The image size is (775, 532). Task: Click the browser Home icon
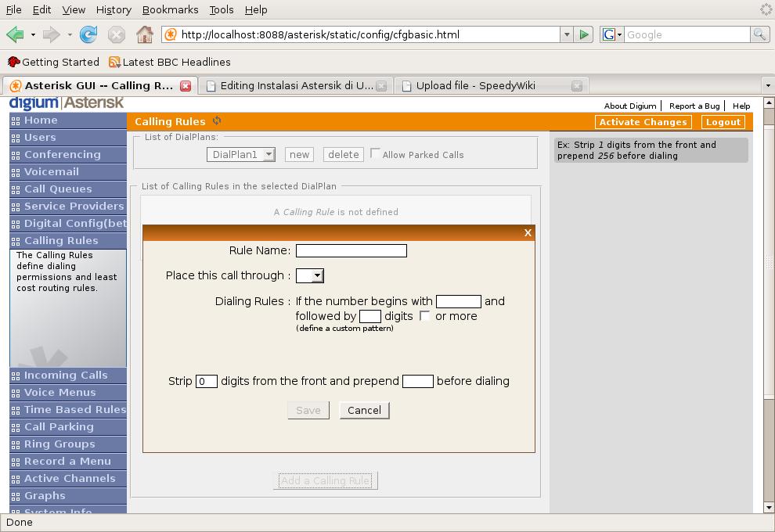pos(144,34)
